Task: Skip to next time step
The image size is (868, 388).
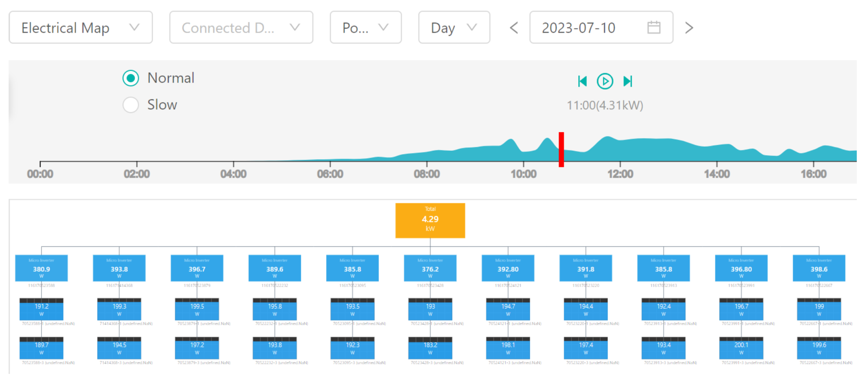Action: pos(627,81)
